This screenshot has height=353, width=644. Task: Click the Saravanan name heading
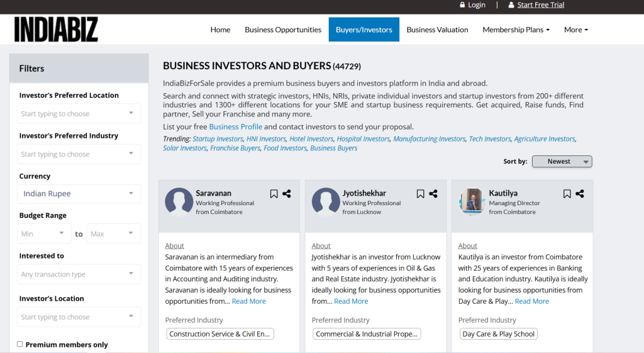214,193
